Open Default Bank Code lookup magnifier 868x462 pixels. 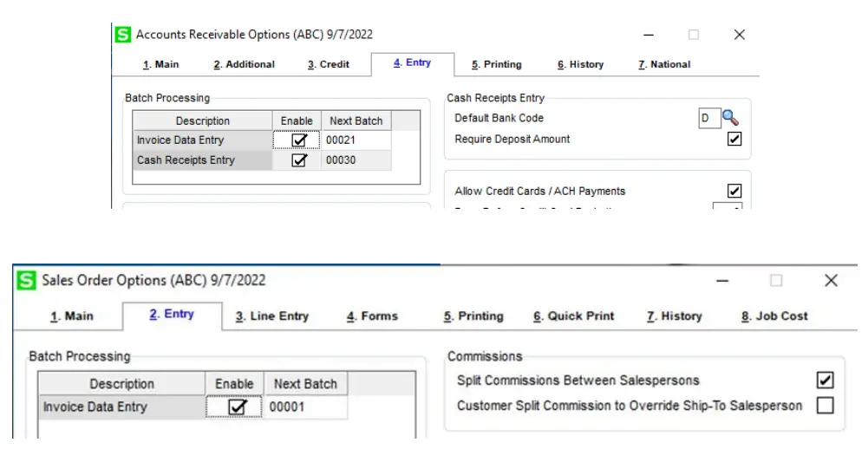coord(730,118)
